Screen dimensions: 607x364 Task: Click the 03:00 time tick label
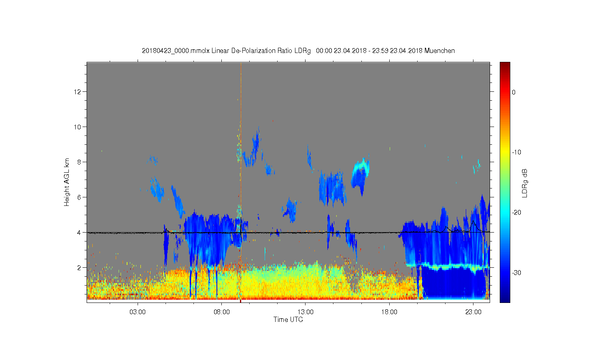[138, 312]
